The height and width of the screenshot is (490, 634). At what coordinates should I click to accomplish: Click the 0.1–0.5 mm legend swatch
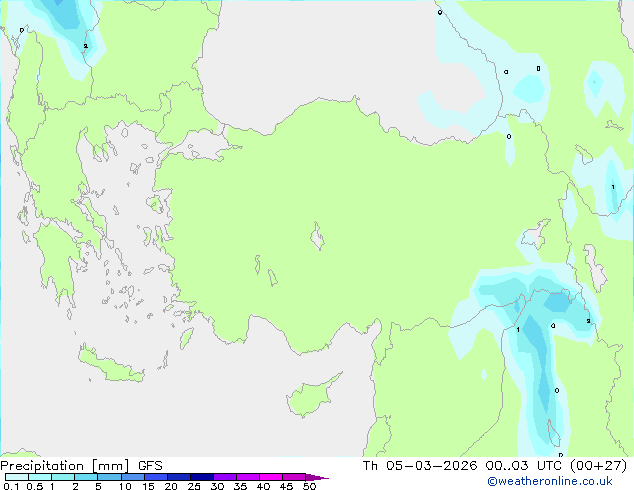tap(17, 477)
